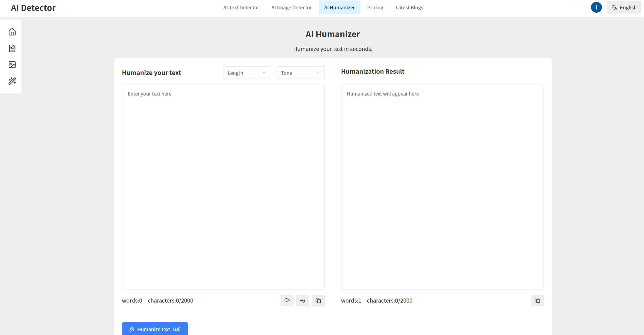644x335 pixels.
Task: Open the English language selector
Action: 624,7
